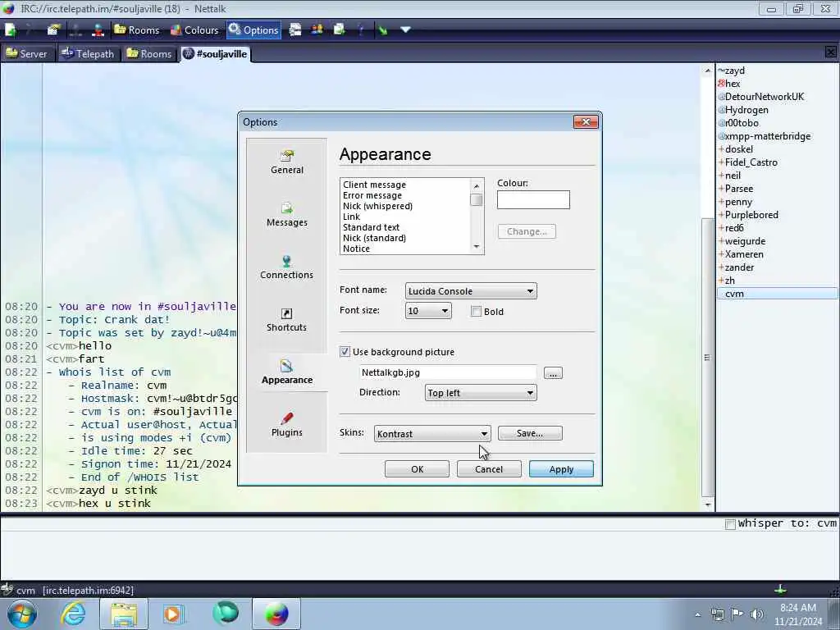Select Appearance options section
This screenshot has height=630, width=840.
tap(286, 372)
